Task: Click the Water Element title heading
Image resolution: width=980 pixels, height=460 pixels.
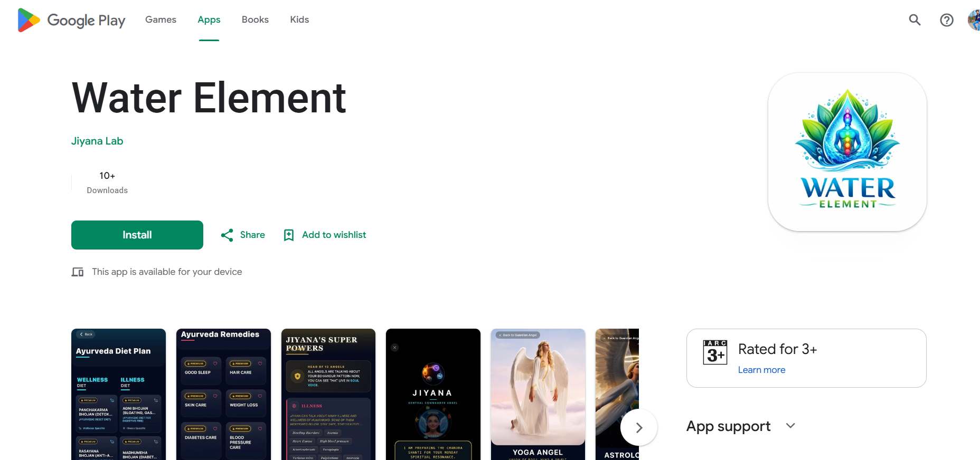Action: click(x=209, y=98)
